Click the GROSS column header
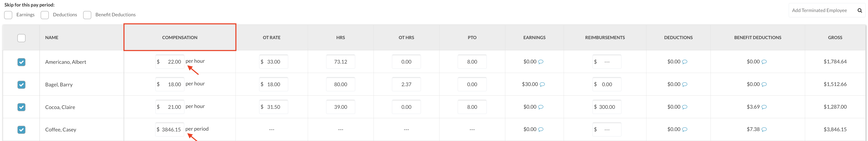The height and width of the screenshot is (141, 868). pos(835,37)
